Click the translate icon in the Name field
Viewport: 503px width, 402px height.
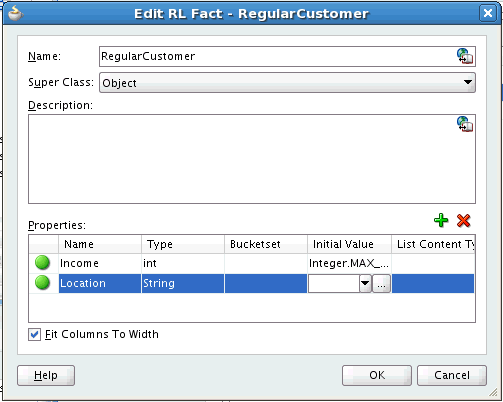point(465,56)
